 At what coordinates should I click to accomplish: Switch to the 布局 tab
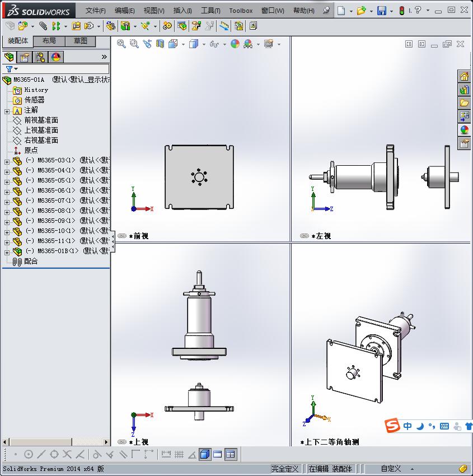[49, 41]
